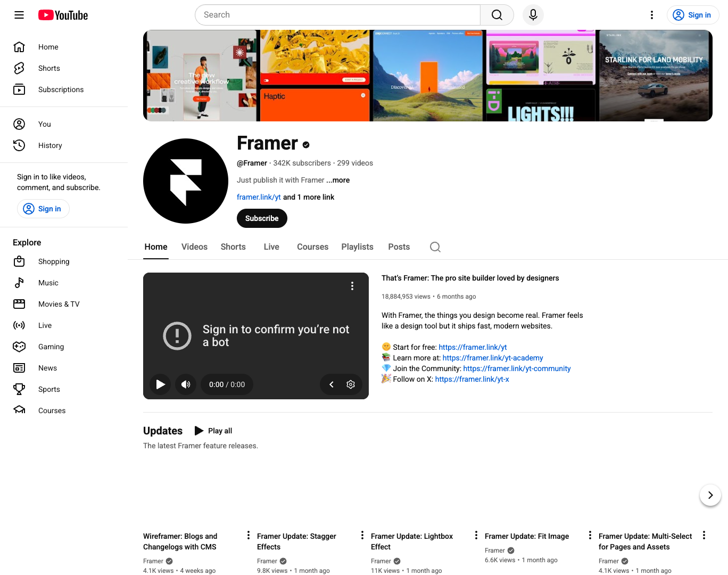The image size is (728, 575).
Task: Open the Gaming section
Action: tap(51, 347)
